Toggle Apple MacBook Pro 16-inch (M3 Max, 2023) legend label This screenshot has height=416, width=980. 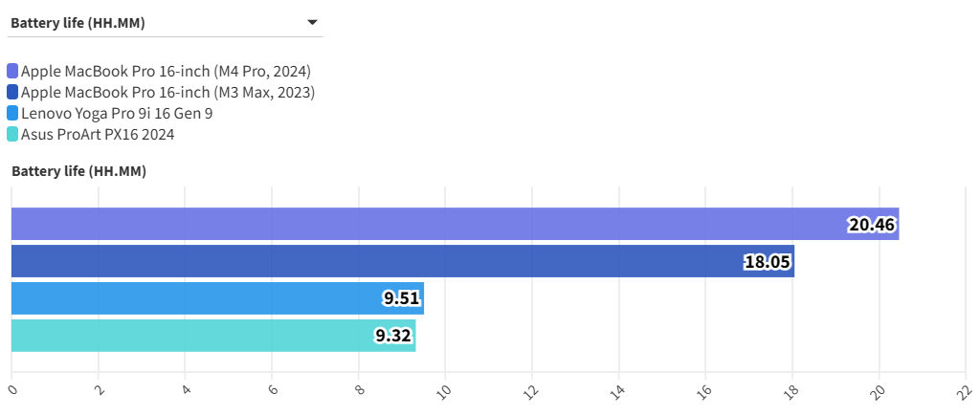coord(167,93)
